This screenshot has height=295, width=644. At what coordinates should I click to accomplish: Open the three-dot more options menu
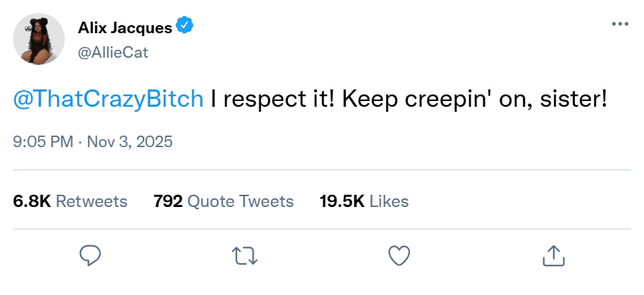pos(619,24)
